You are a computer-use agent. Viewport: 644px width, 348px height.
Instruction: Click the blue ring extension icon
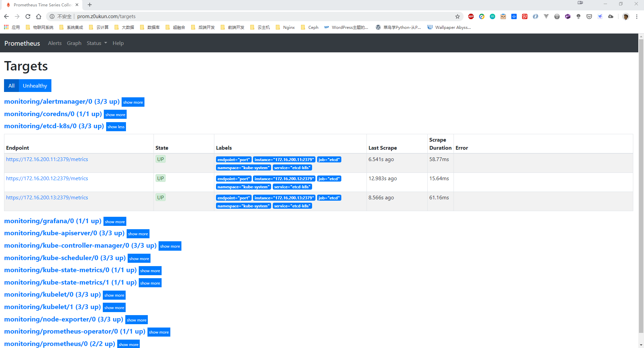coord(535,16)
